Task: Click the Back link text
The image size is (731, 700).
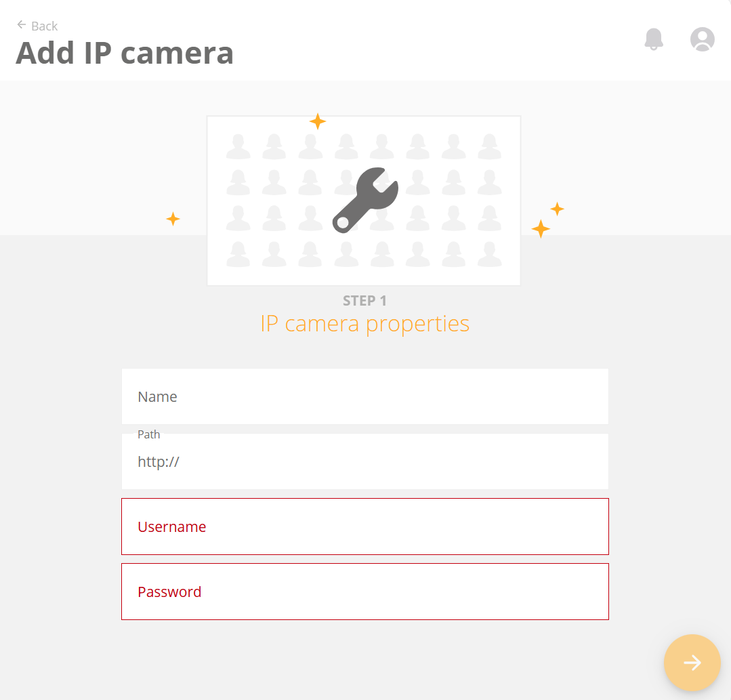Action: click(44, 26)
